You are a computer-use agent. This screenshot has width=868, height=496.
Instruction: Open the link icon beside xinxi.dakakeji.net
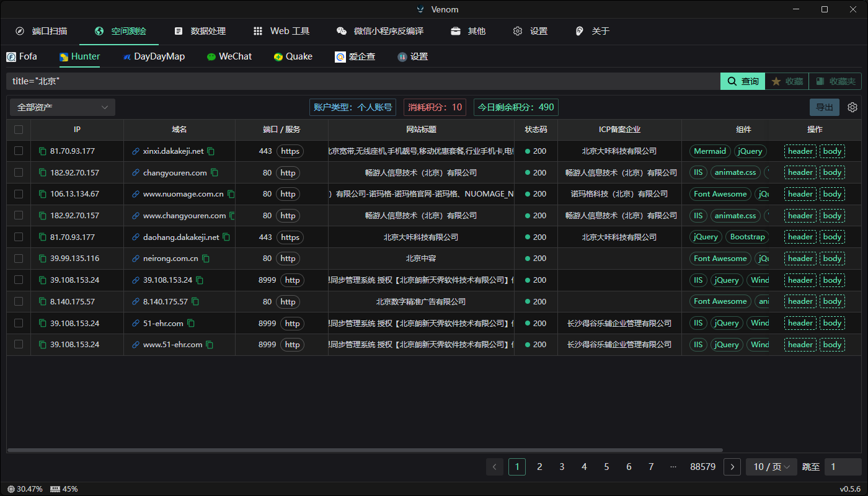136,151
